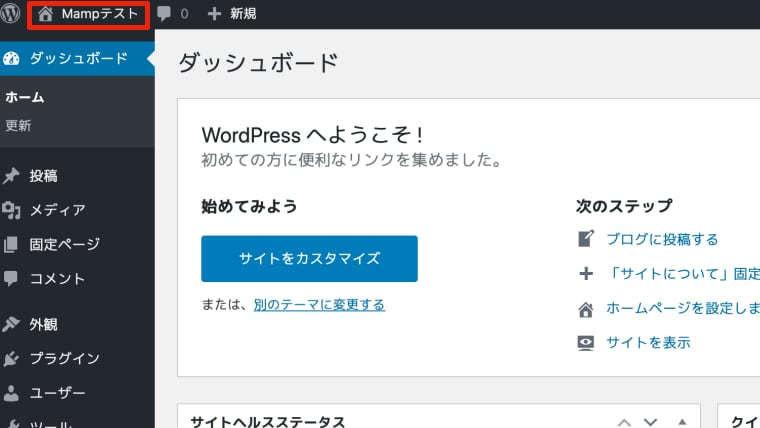
Task: Click the dashboard gauge icon in sidebar
Action: [11, 59]
